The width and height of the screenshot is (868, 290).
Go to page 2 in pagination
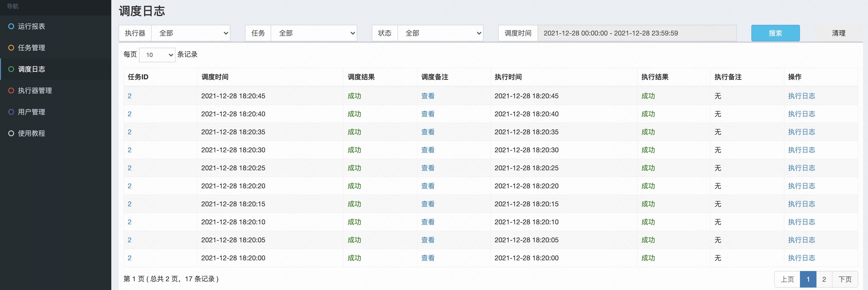click(824, 279)
